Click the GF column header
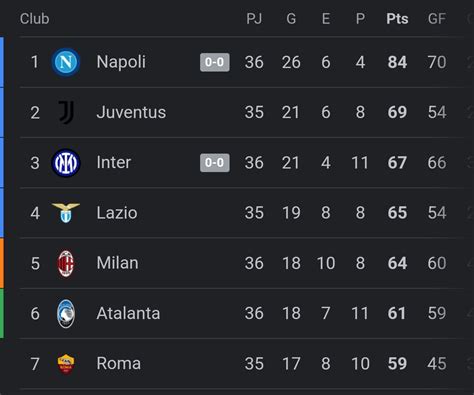The height and width of the screenshot is (395, 474). (x=437, y=19)
